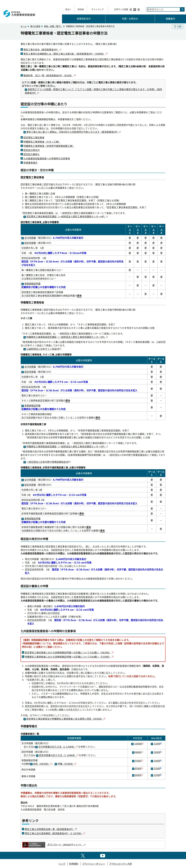The image size is (186, 868).
Task: Jump to 認定証の書換え anchor link
Action: (x=31, y=154)
